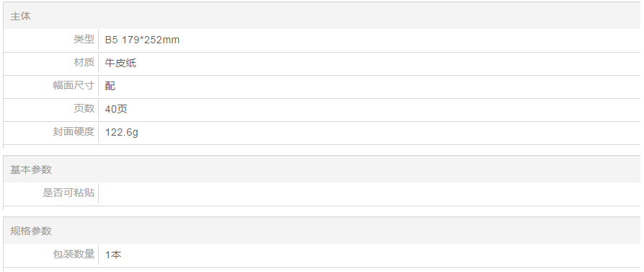Click the B5 179*252mm value
644x272 pixels.
coord(142,40)
